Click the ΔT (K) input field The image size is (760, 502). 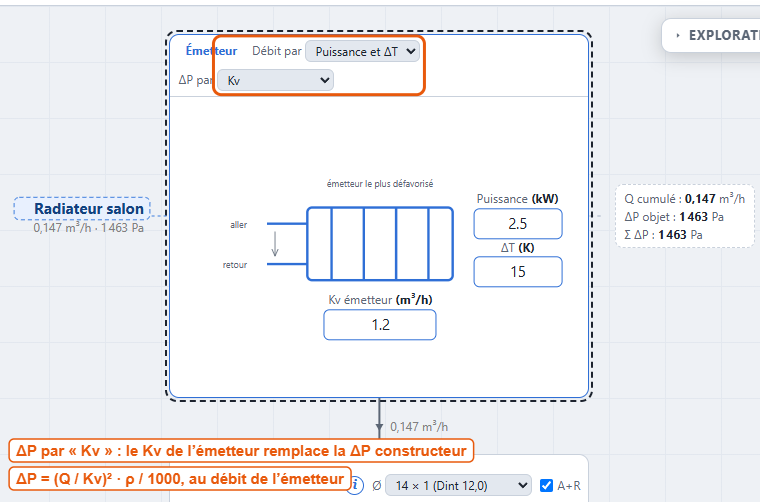518,272
